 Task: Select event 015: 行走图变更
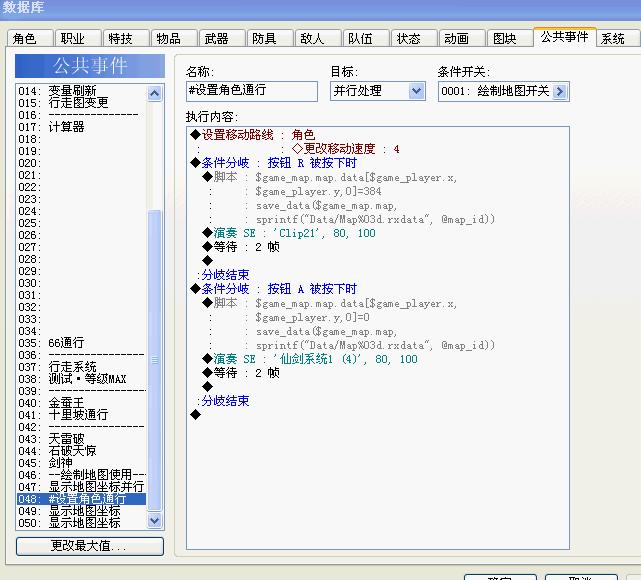coord(81,103)
